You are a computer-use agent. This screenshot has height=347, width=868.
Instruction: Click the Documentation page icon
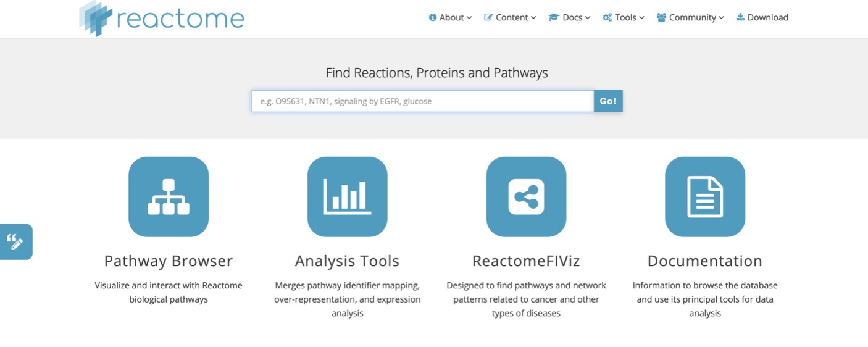(x=705, y=196)
